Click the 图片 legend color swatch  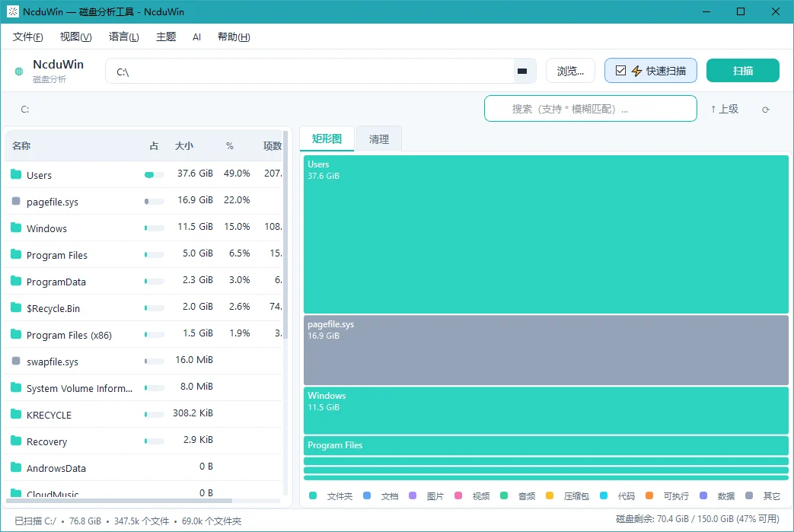413,495
